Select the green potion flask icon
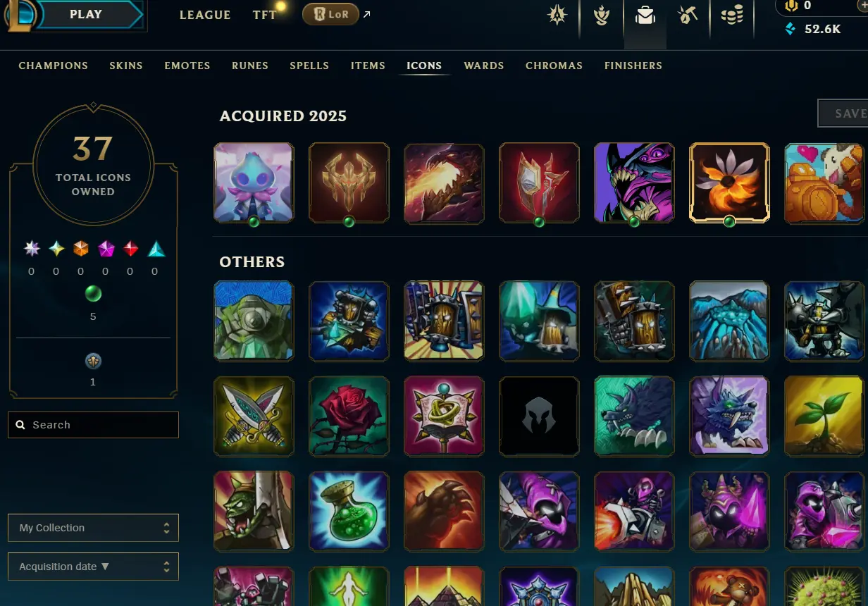Image resolution: width=868 pixels, height=606 pixels. (x=349, y=511)
